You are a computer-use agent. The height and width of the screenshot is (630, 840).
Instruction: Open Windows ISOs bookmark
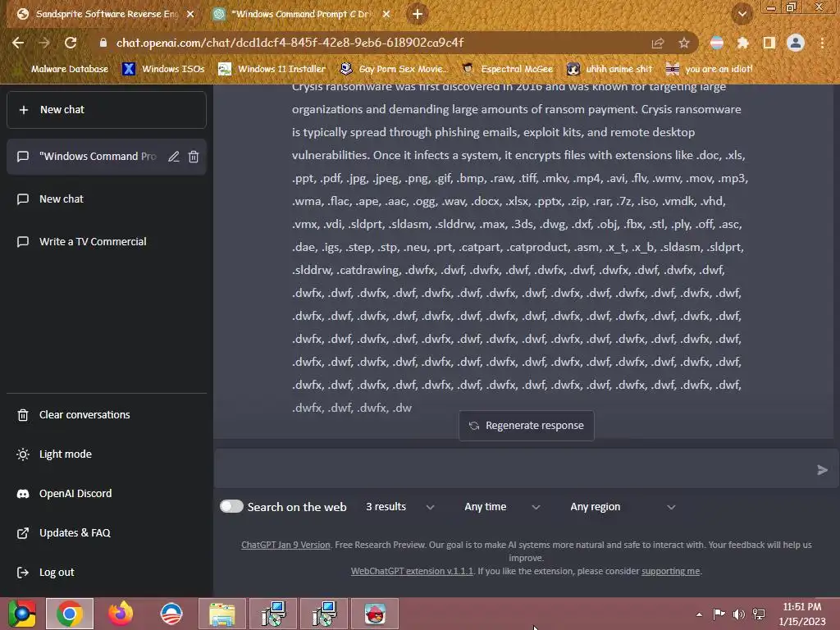(x=163, y=69)
